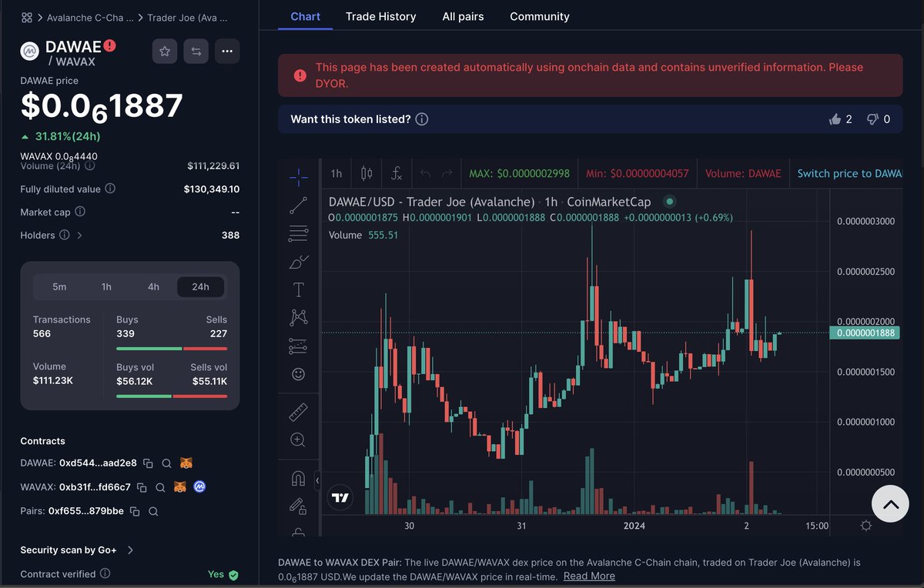Open the Fibonacci/horizontal lines tool

[x=298, y=233]
